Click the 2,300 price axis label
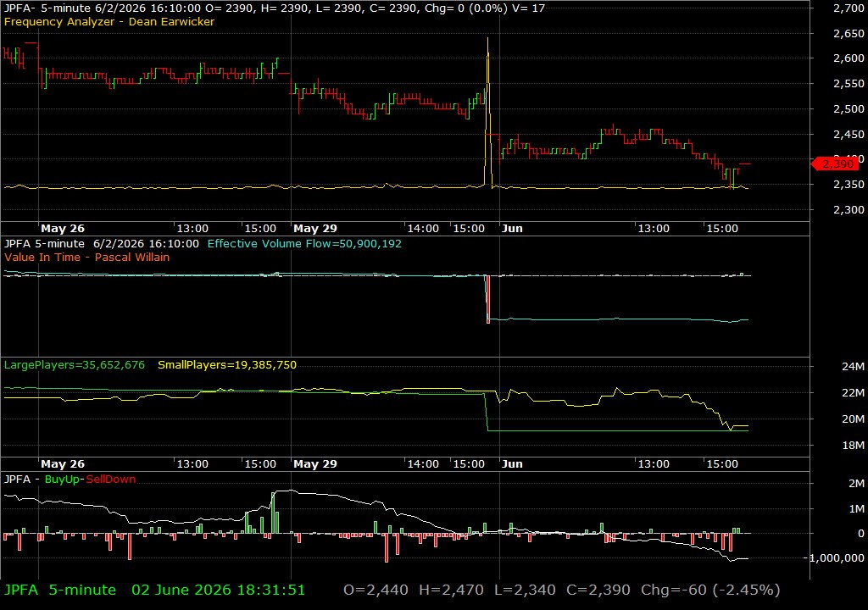The width and height of the screenshot is (868, 610). [x=849, y=210]
